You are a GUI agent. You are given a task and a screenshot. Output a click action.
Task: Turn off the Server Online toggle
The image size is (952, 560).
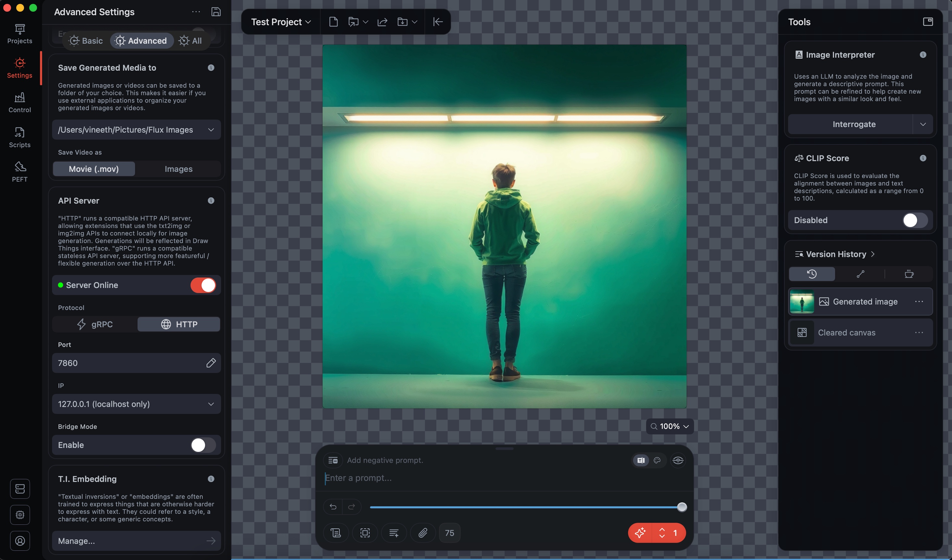(203, 285)
